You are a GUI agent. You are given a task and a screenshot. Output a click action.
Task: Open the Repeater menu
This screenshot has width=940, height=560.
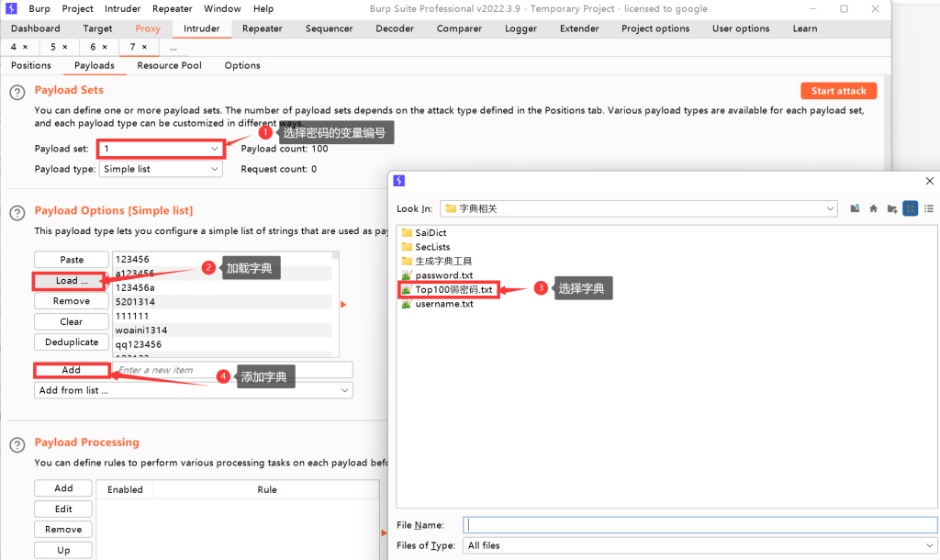(x=172, y=8)
